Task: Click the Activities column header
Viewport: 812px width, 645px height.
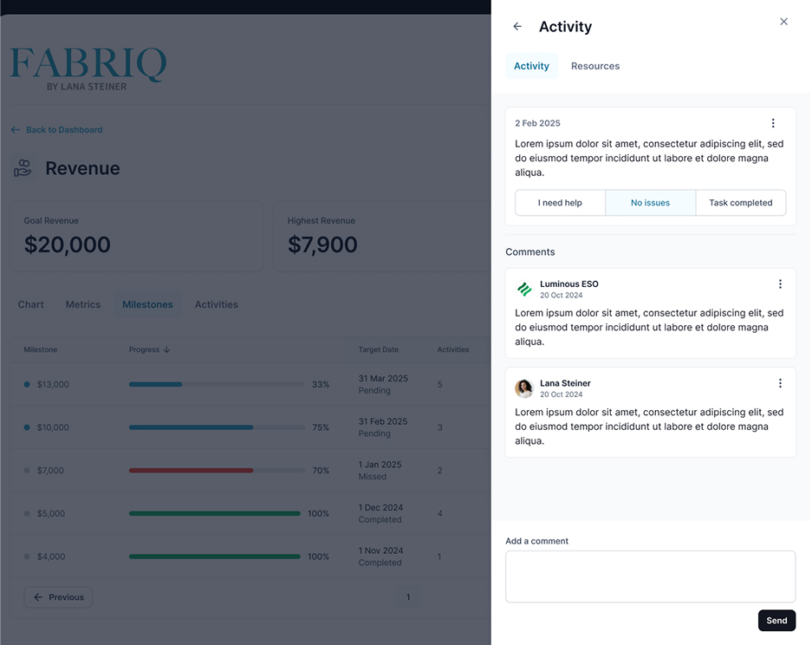Action: click(x=452, y=349)
